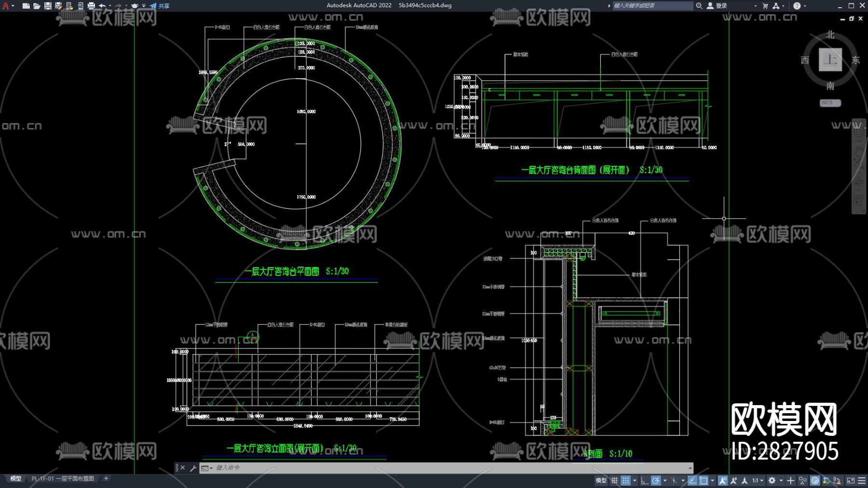Click the Open file folder icon
Viewport: 868px width, 488px height.
[x=37, y=6]
